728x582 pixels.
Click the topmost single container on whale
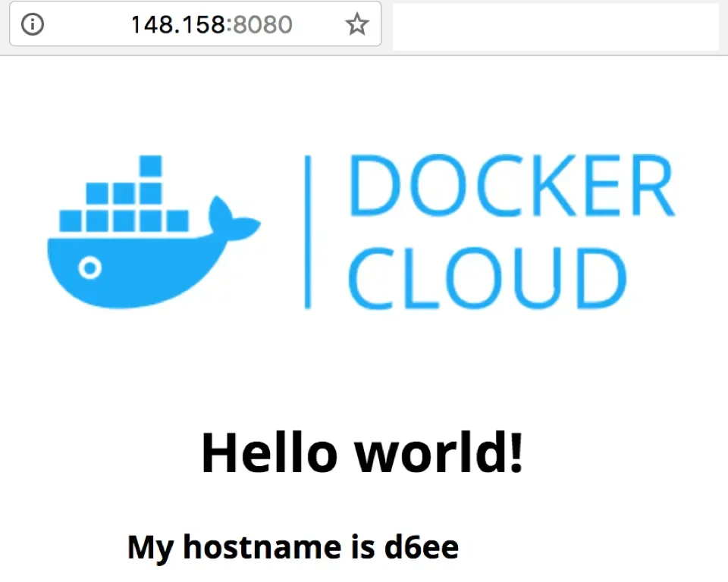pos(151,166)
